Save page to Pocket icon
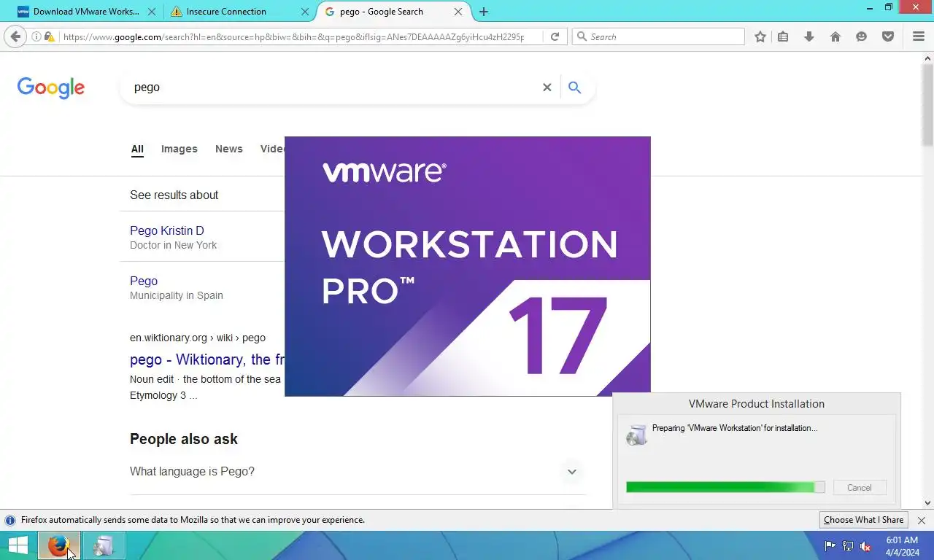This screenshot has height=560, width=934. tap(888, 36)
